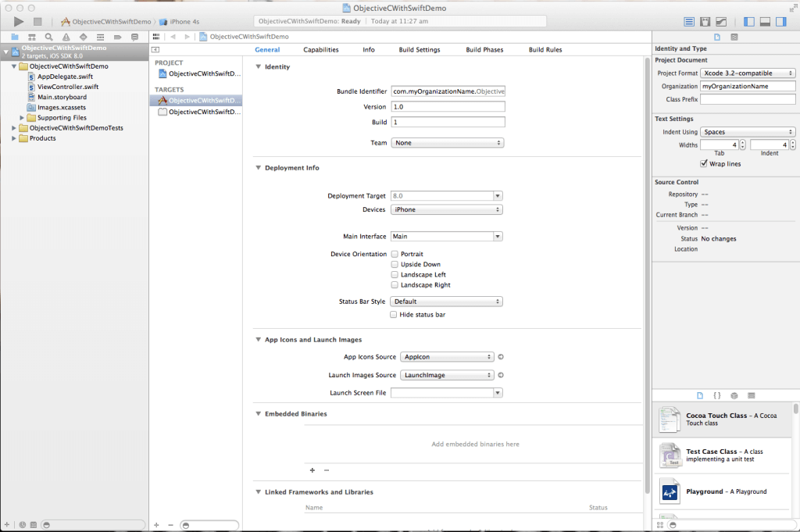The image size is (800, 532).
Task: Open the LaunchImage asset arrow
Action: point(501,375)
